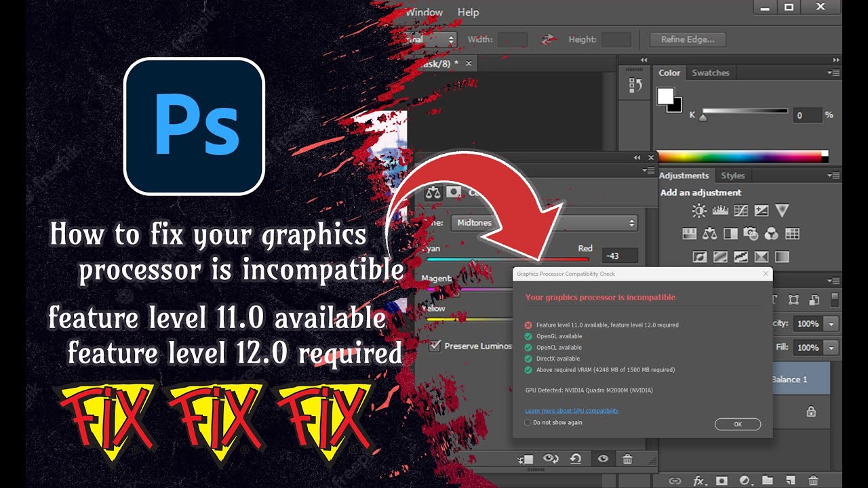The image size is (868, 488).
Task: Add a Hue/Saturation adjustment
Action: 689,234
